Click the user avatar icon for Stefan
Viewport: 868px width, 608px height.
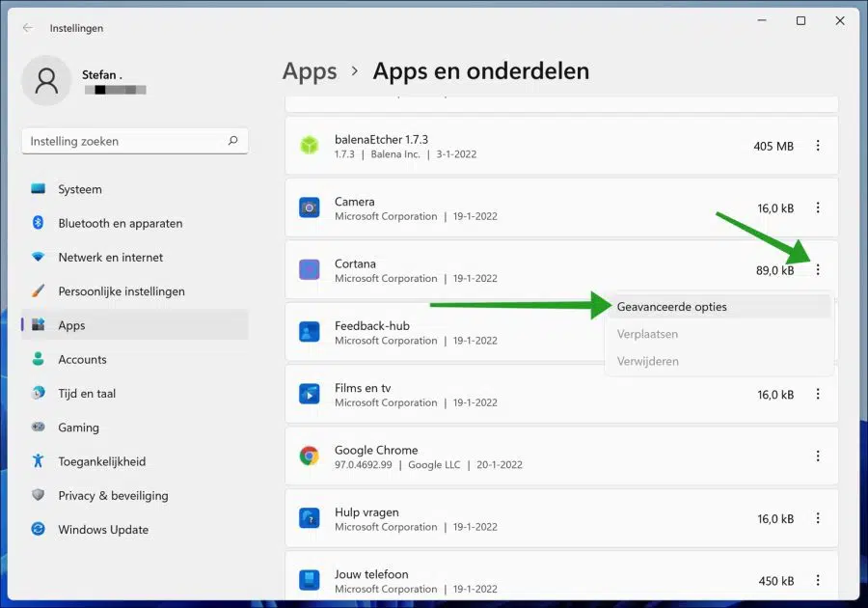(46, 81)
